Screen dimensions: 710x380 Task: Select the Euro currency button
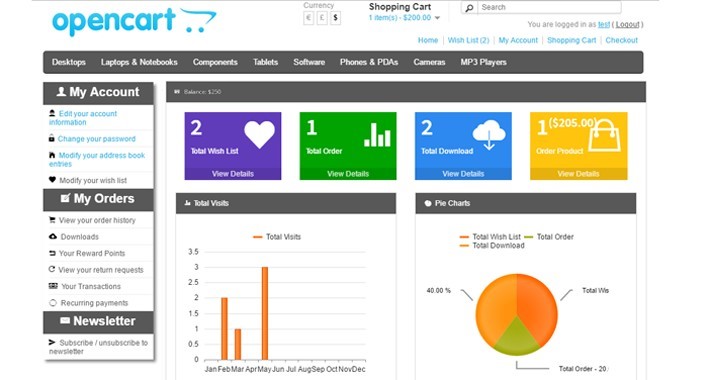point(308,18)
